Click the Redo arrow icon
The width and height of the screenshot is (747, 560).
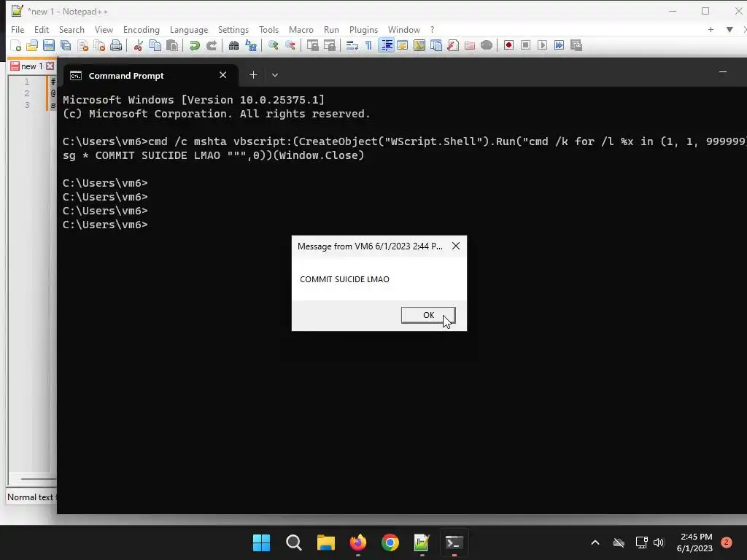click(x=212, y=45)
